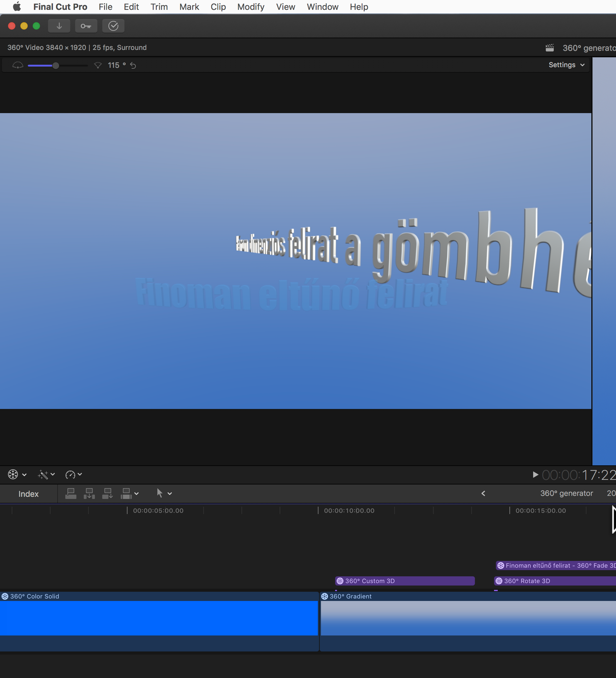Open the Settings dropdown in viewer
616x678 pixels.
pyautogui.click(x=566, y=65)
